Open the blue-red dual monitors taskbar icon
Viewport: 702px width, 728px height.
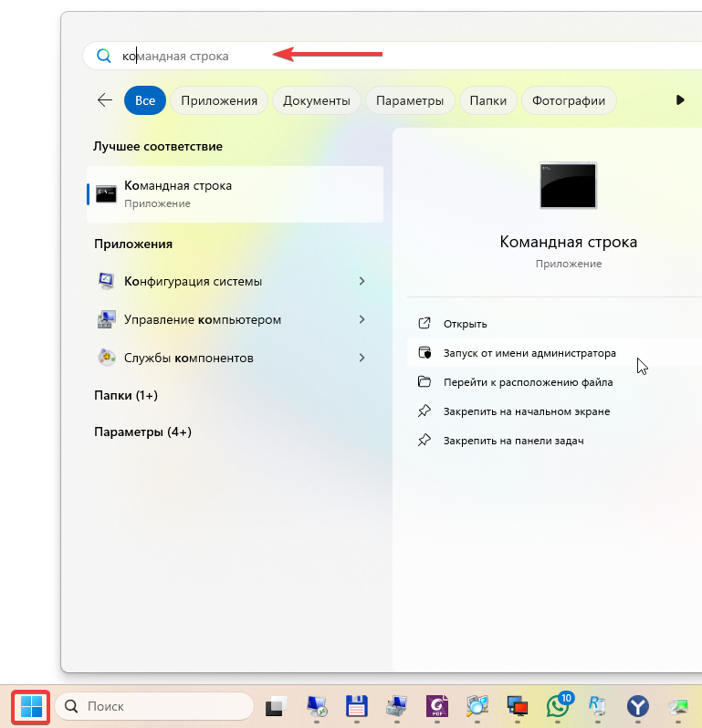point(517,706)
